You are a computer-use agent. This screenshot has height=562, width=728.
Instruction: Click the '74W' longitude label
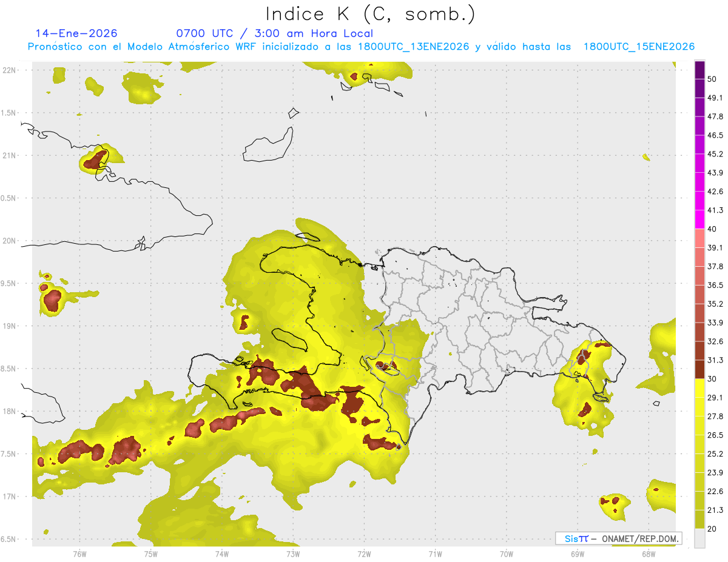pos(222,554)
